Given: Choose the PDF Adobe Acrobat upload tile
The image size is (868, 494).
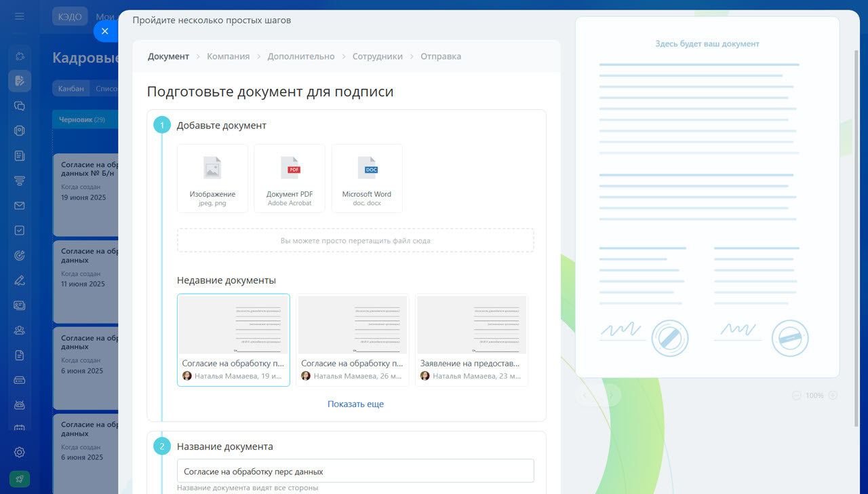Looking at the screenshot, I should point(290,178).
